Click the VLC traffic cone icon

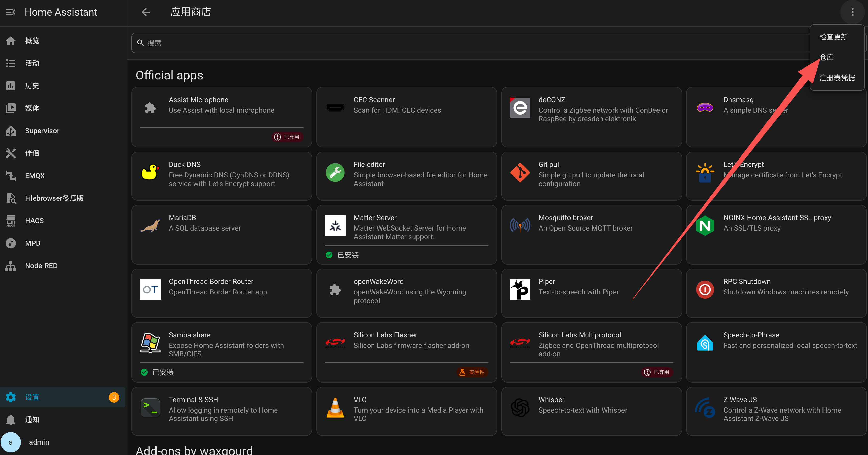335,408
